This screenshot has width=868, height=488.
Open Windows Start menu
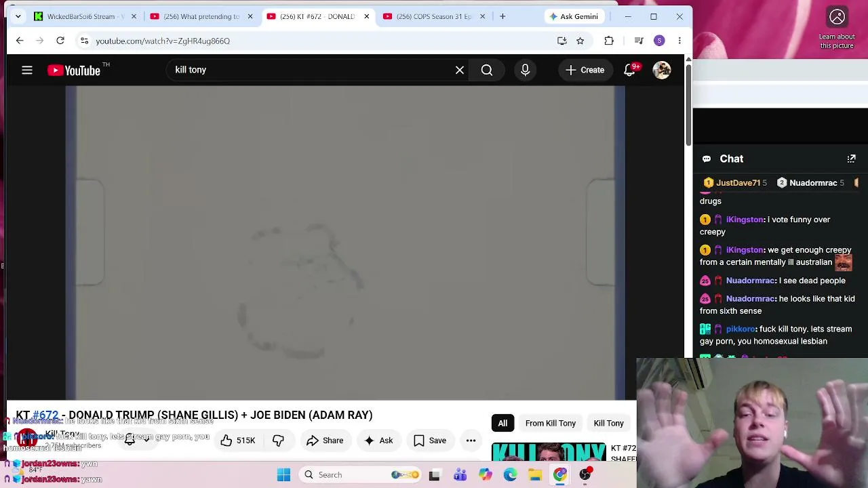click(283, 474)
